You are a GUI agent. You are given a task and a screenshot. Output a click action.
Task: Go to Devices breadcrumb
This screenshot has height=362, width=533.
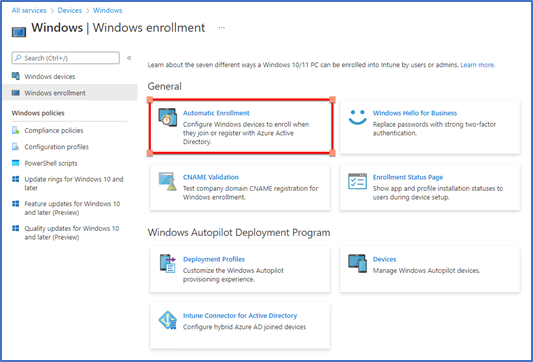tap(70, 11)
